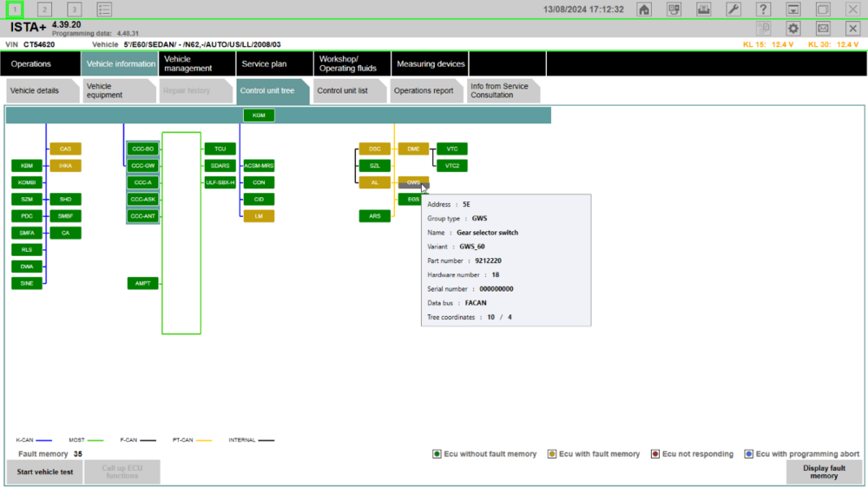Click the printer icon in top toolbar
This screenshot has height=488, width=868.
click(704, 10)
